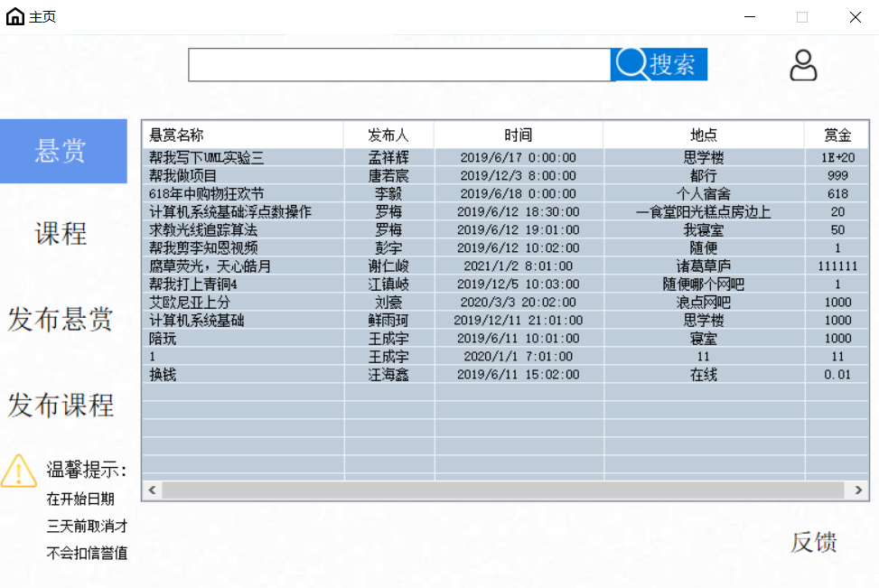Select row 计算机系统基础浮点数操作

(505, 212)
